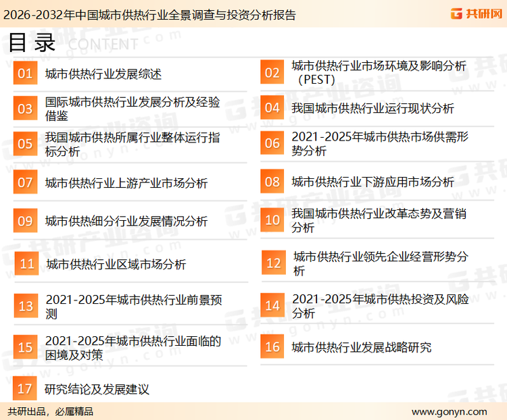Click the orange 12 number badge

tap(274, 263)
